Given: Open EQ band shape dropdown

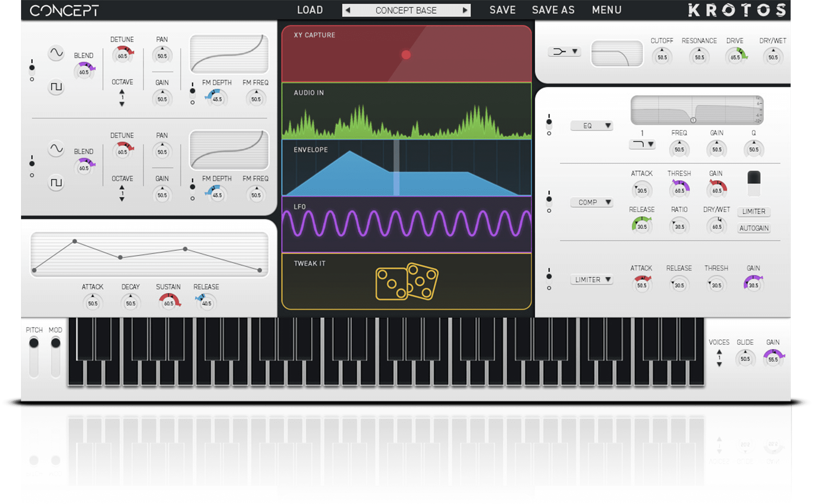Looking at the screenshot, I should coord(642,144).
